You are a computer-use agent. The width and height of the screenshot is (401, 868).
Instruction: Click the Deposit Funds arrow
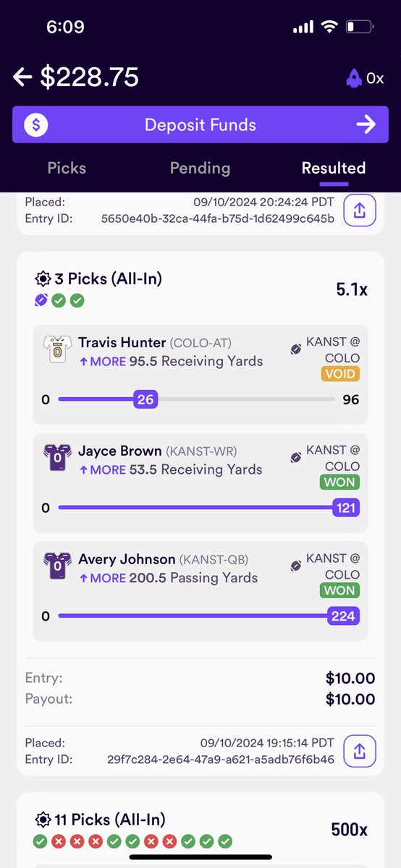[366, 125]
